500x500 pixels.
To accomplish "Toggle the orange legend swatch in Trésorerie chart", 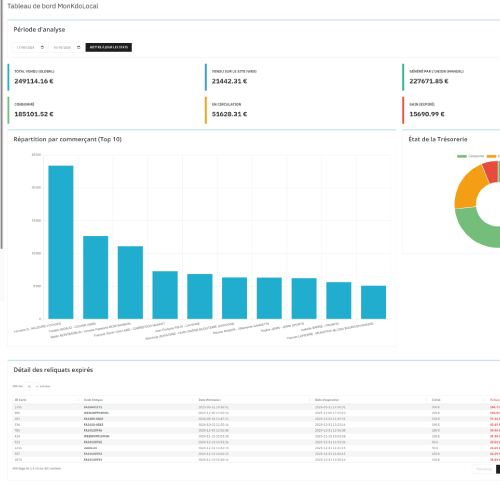I will click(491, 156).
